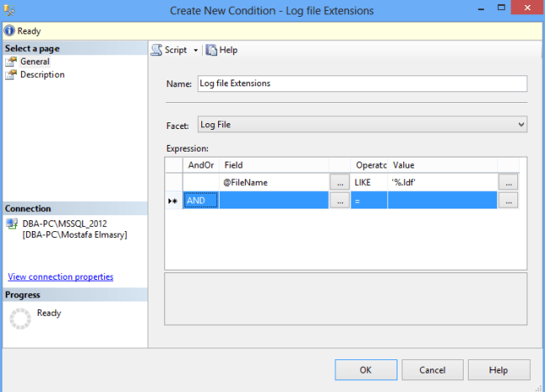The image size is (545, 392).
Task: Minimize the Create New Condition window
Action: [481, 8]
